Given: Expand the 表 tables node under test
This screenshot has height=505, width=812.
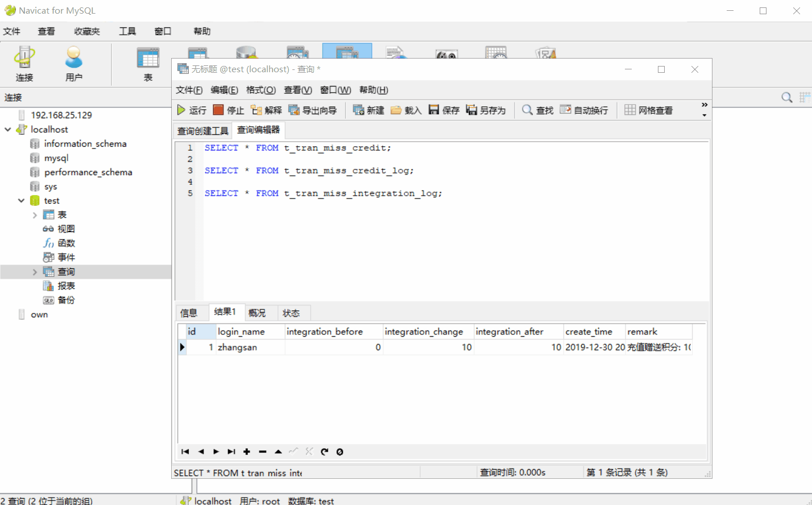Looking at the screenshot, I should (x=34, y=214).
